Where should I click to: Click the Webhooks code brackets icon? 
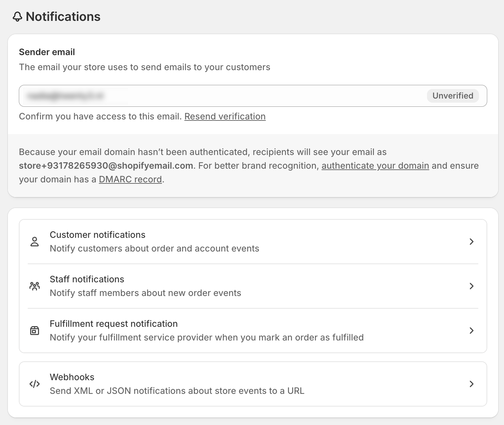click(35, 384)
